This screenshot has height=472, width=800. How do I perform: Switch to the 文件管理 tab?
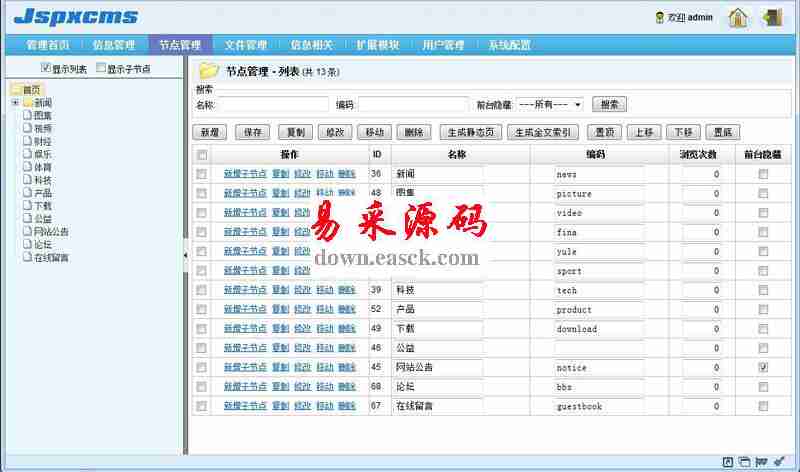coord(245,45)
